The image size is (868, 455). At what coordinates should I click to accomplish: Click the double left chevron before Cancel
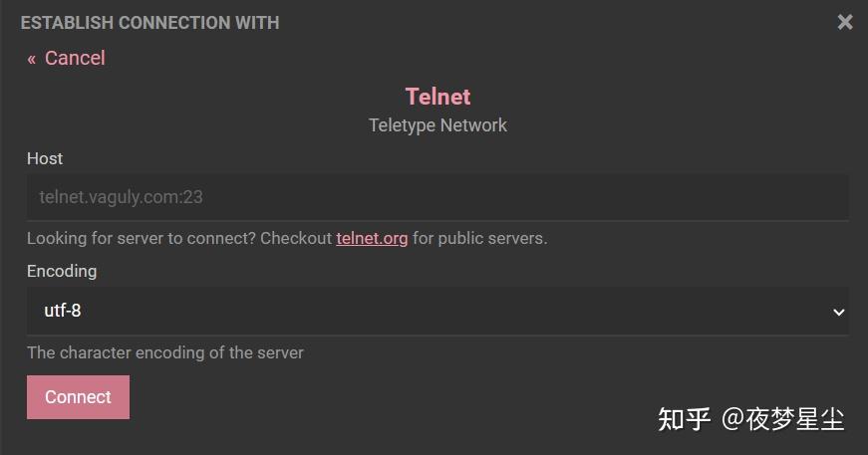[32, 59]
